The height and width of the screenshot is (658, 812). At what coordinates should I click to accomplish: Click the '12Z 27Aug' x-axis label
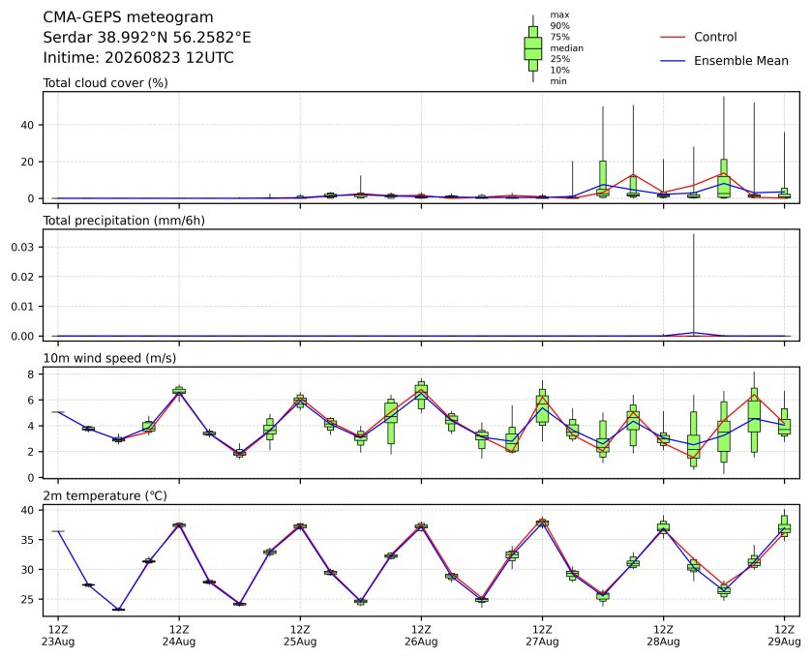542,636
